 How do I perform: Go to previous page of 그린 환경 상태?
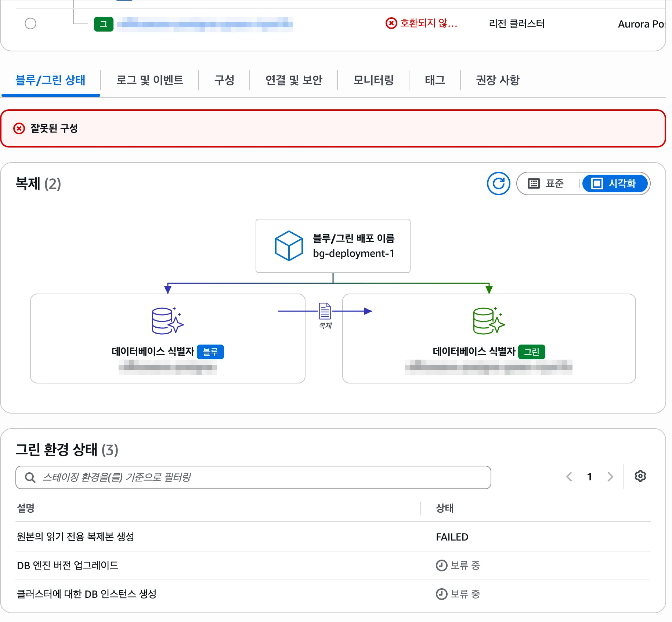tap(569, 477)
